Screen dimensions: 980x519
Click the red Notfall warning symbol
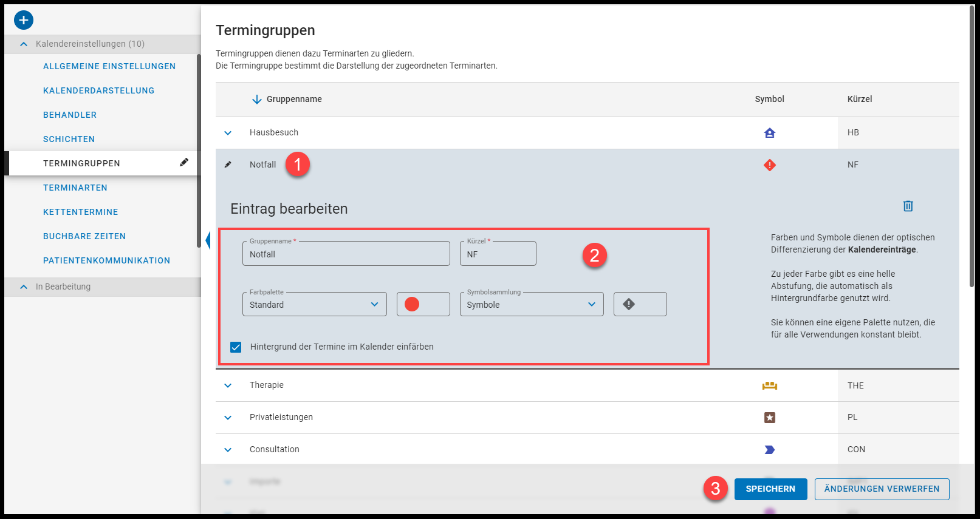[769, 165]
